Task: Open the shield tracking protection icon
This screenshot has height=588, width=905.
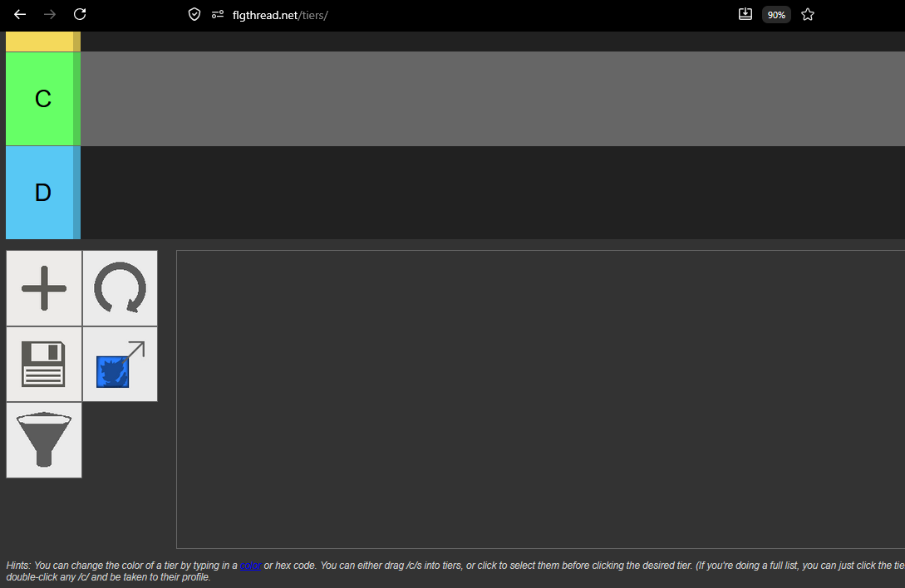Action: (x=194, y=14)
